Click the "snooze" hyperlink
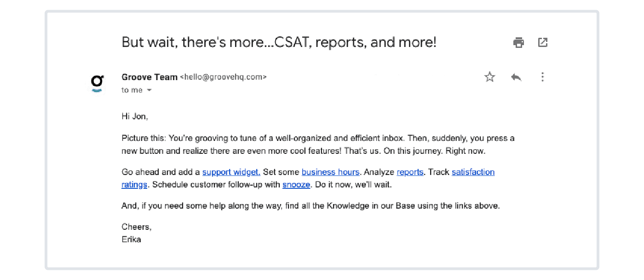 [297, 185]
